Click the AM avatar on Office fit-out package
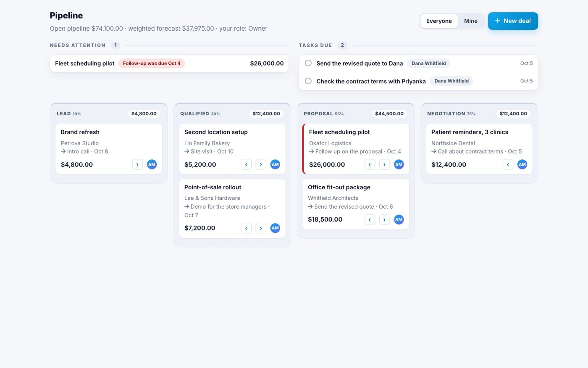 pos(399,220)
